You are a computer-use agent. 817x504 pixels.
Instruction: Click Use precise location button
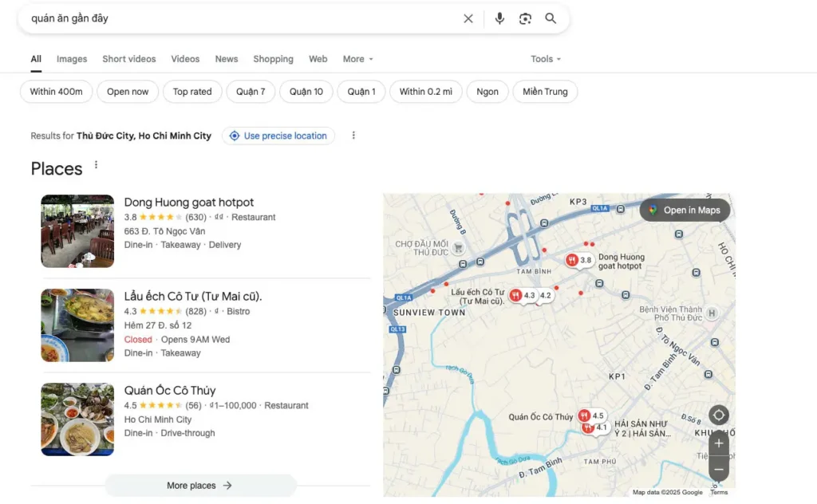(278, 136)
